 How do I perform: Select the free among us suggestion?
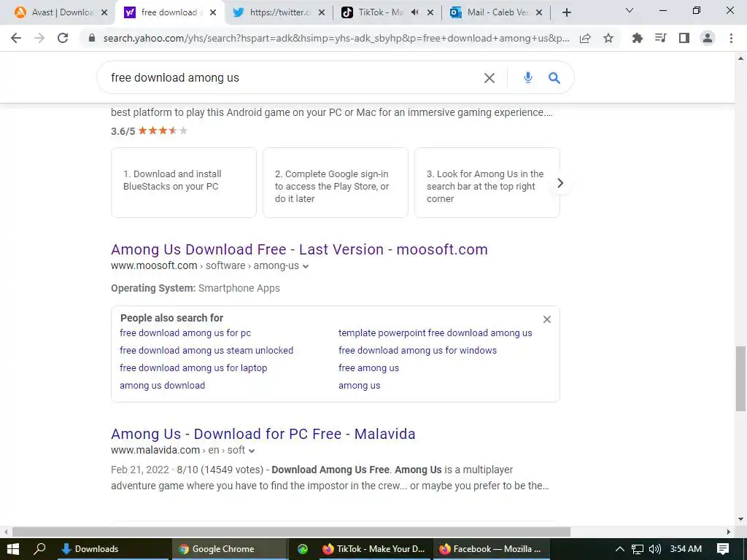coord(368,368)
